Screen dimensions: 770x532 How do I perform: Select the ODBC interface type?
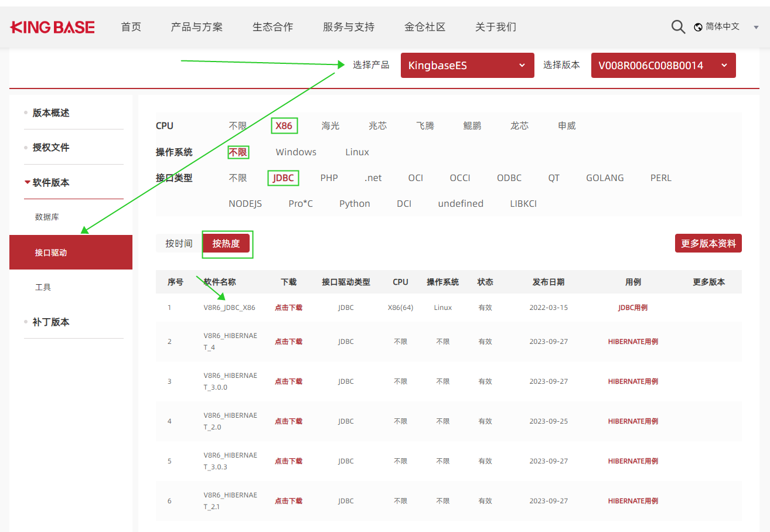[x=509, y=178]
